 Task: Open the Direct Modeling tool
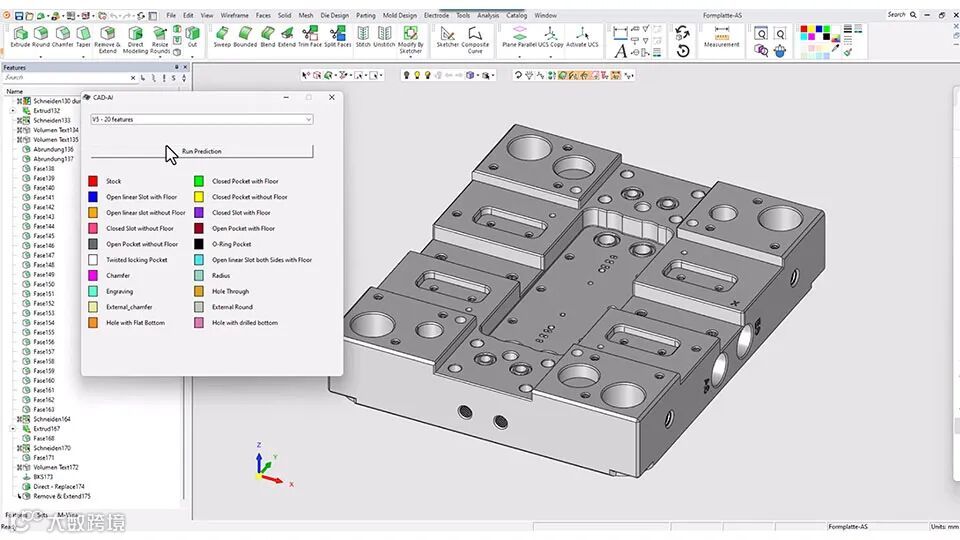pyautogui.click(x=135, y=40)
